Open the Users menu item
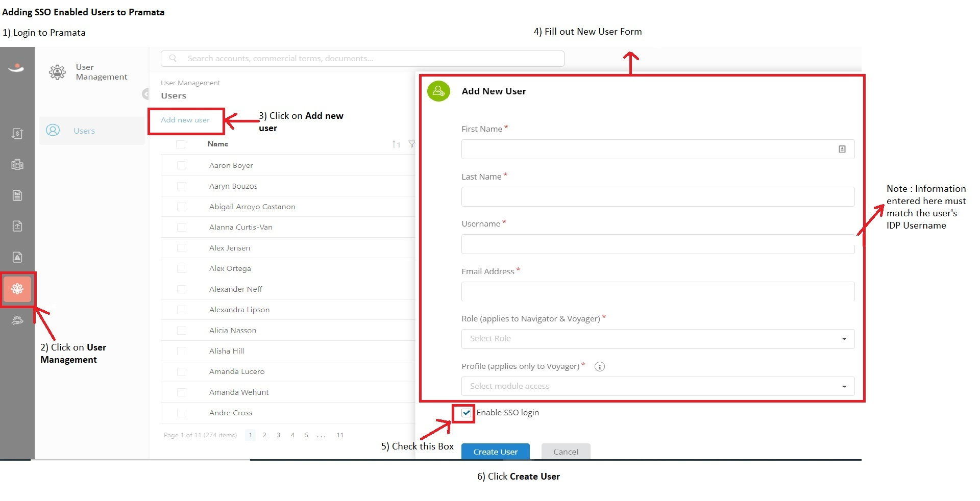 (x=92, y=131)
